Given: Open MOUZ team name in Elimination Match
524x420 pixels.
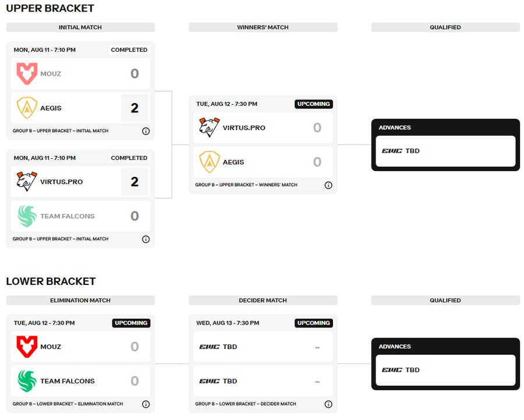Looking at the screenshot, I should (51, 347).
